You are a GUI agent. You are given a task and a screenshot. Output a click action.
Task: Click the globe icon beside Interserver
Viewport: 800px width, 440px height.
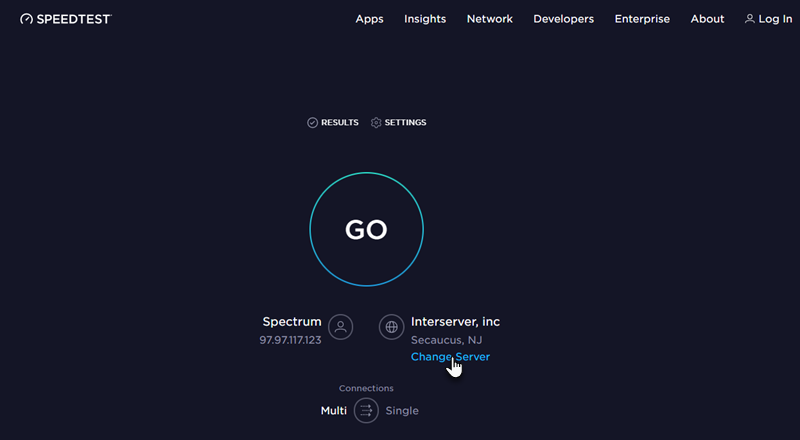392,327
